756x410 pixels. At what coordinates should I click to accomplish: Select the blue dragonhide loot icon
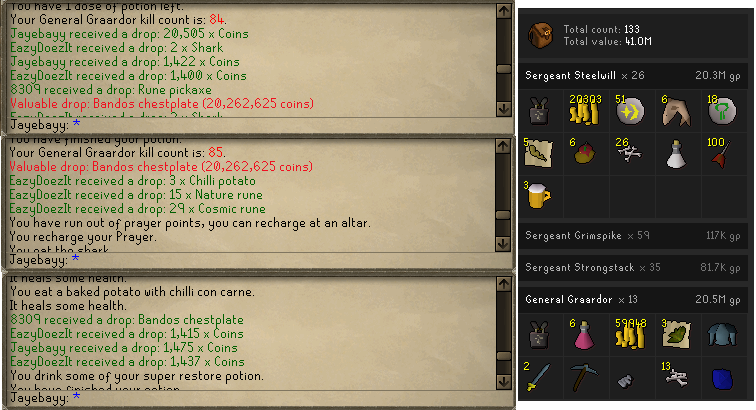click(722, 378)
